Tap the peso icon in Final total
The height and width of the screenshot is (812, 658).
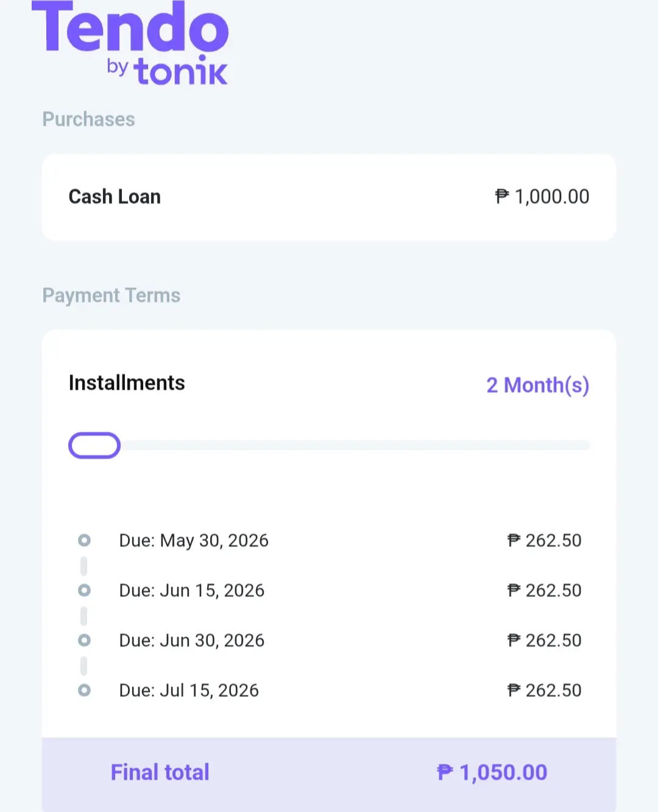[x=445, y=772]
